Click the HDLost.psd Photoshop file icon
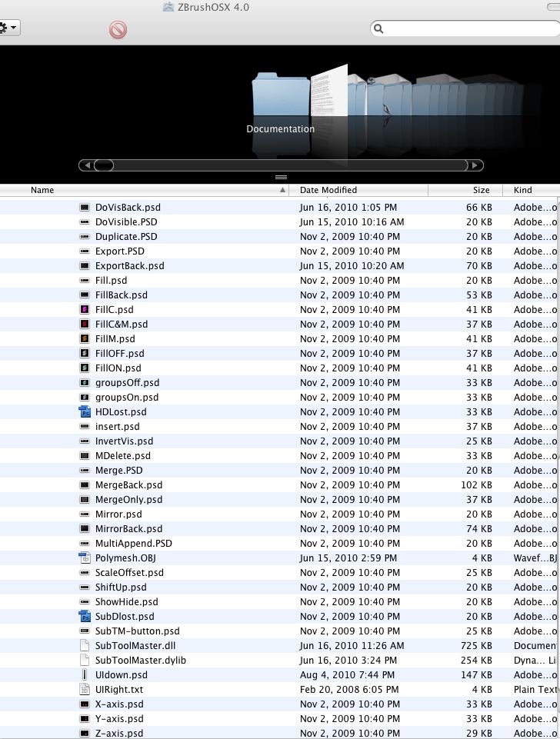 tap(85, 412)
